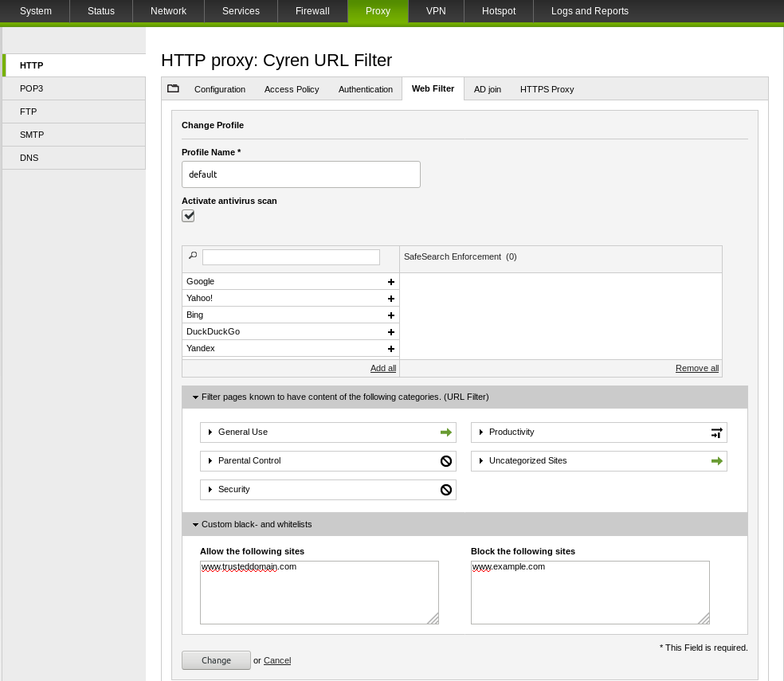Click the block icon on Security category

[446, 490]
